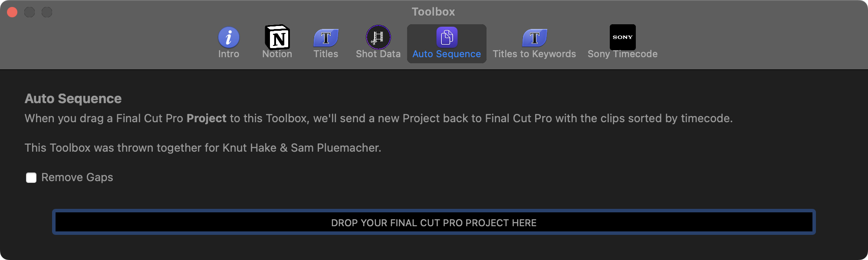Image resolution: width=868 pixels, height=260 pixels.
Task: Click the Drop Your Final Cut Pro Project zone
Action: pyautogui.click(x=434, y=222)
